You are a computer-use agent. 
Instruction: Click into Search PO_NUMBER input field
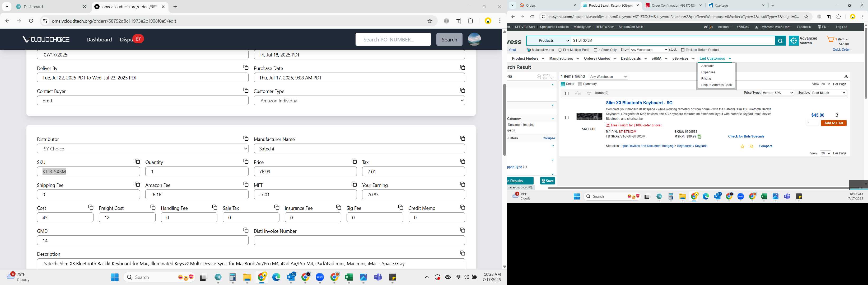click(x=393, y=39)
